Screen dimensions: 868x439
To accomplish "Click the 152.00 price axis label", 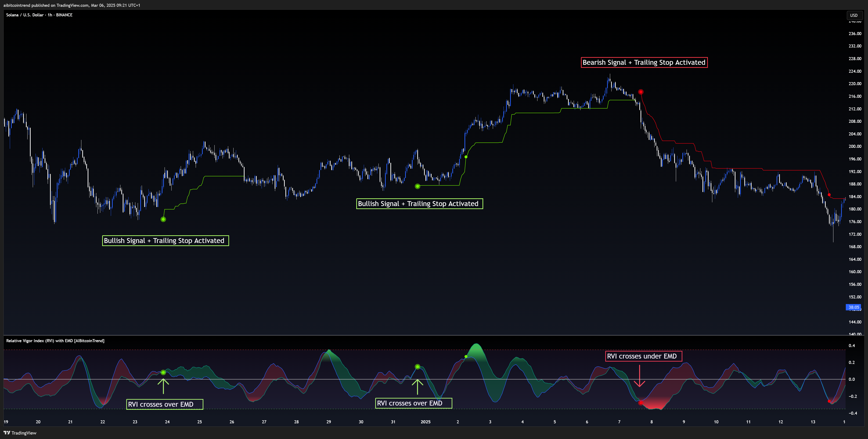I will [x=855, y=297].
